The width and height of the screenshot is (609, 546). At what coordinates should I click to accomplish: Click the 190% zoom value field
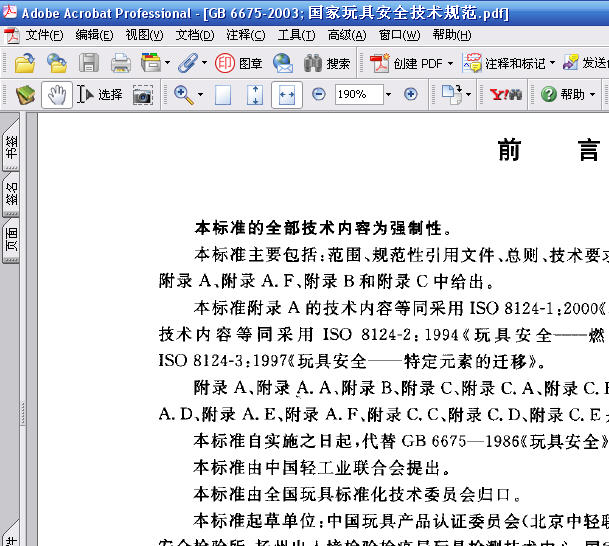pos(359,94)
